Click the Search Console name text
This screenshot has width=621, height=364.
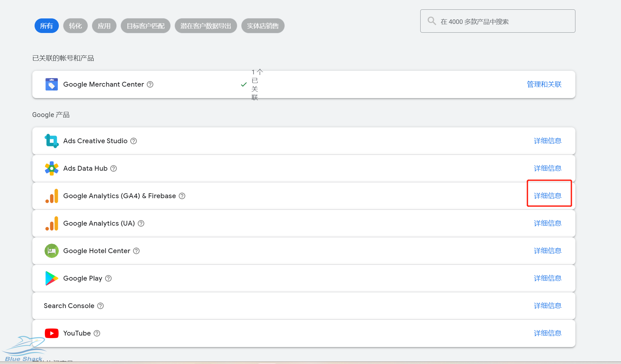tap(69, 306)
